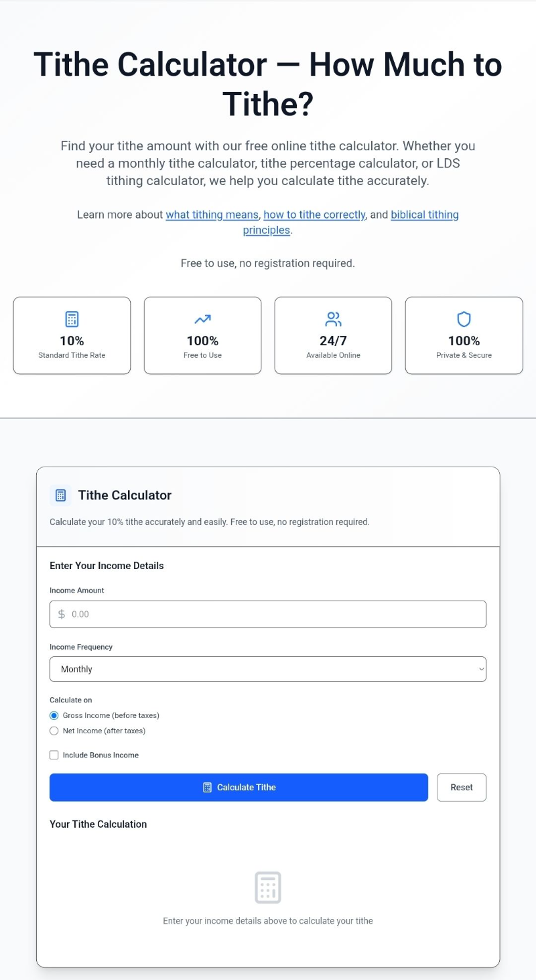Click the calculator icon above 10%

pyautogui.click(x=72, y=319)
